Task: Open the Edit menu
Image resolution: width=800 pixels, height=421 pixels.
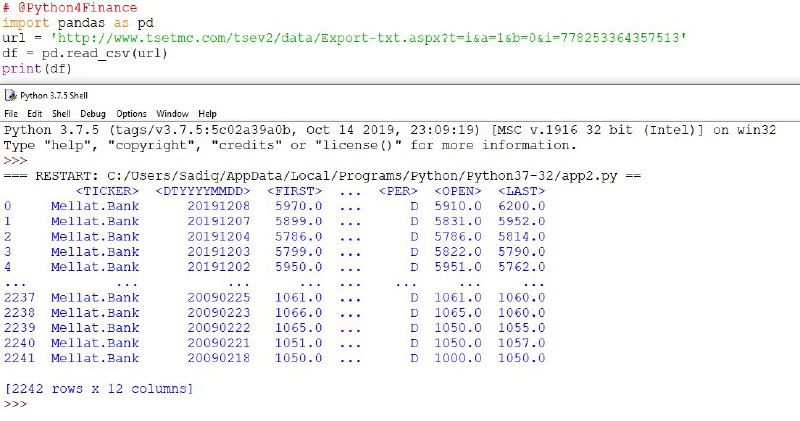Action: pos(35,114)
